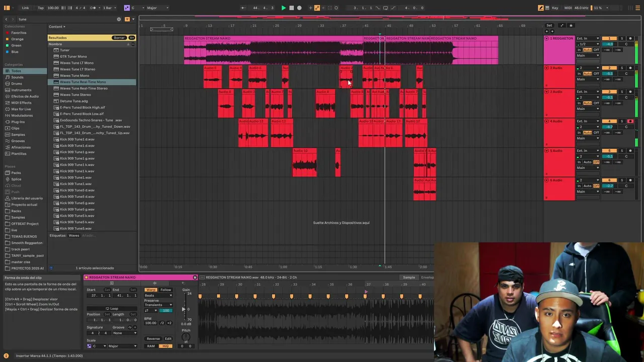Open Samples category in browser

(x=18, y=134)
